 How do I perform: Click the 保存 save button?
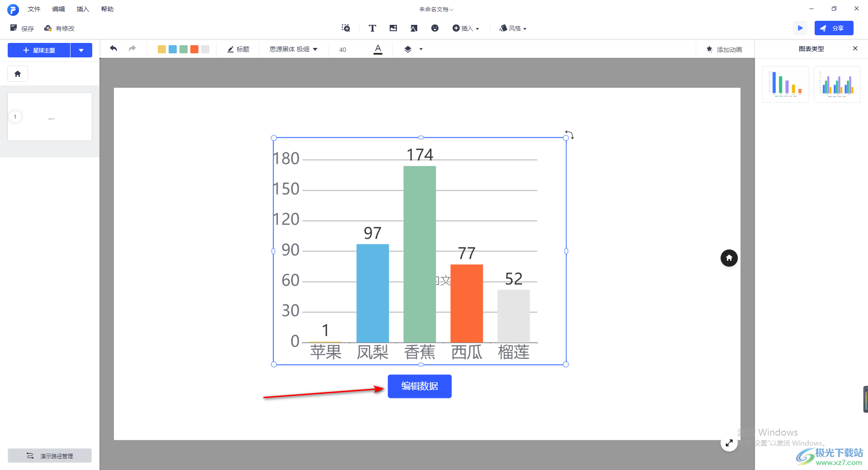22,28
